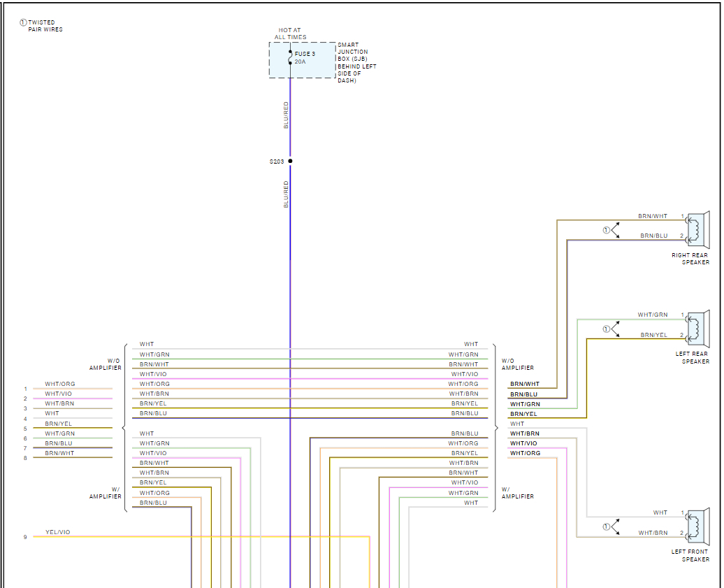724x588 pixels.
Task: Click WHT/GRN label at Left Rear Speaker pin 1
Action: (x=652, y=315)
